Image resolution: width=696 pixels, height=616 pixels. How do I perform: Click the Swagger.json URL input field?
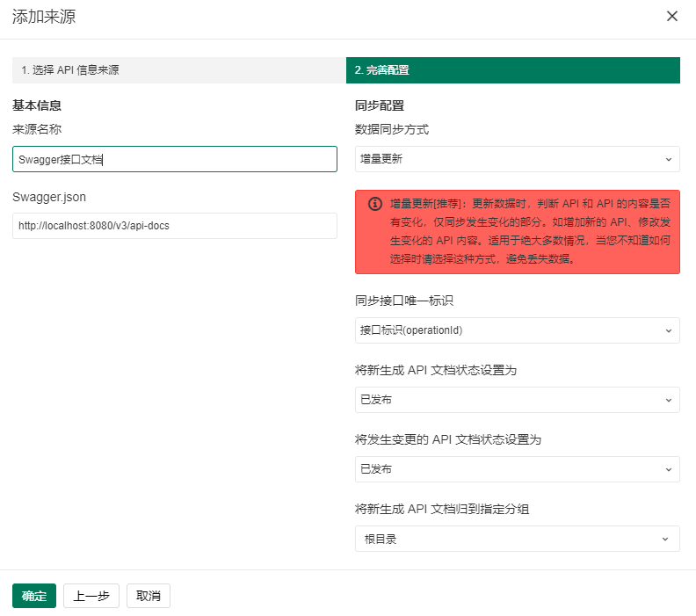coord(175,226)
